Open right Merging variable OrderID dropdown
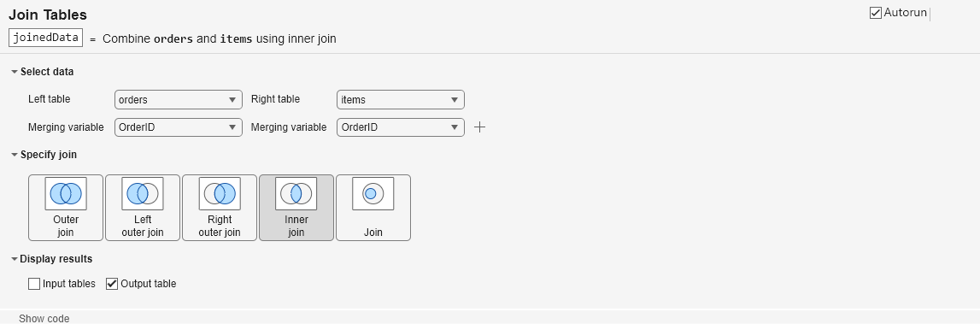 (x=401, y=127)
